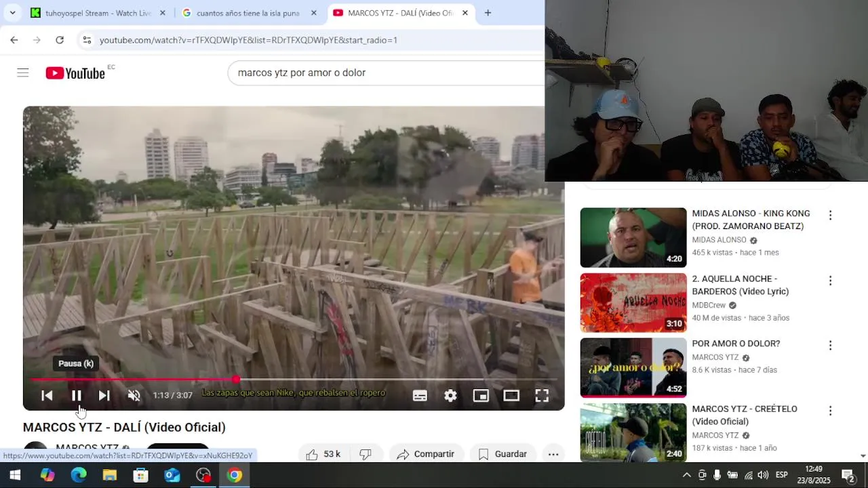Viewport: 868px width, 488px height.
Task: Skip to next video in player
Action: pos(104,396)
